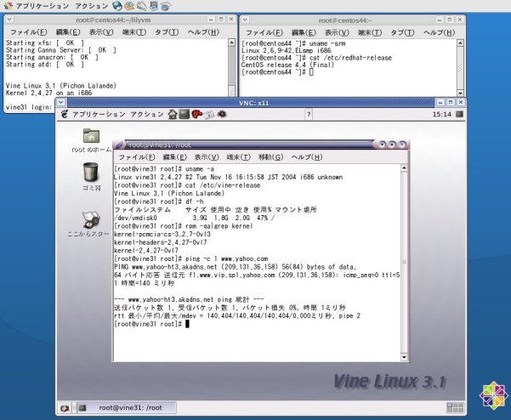Open タブ(T) menu in lilyvm terminal
511x420 pixels.
[167, 32]
